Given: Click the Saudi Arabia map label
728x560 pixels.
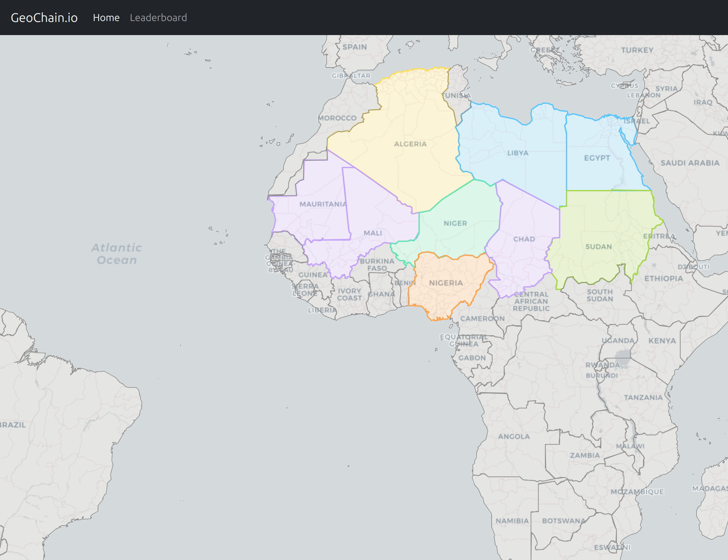Looking at the screenshot, I should point(690,163).
